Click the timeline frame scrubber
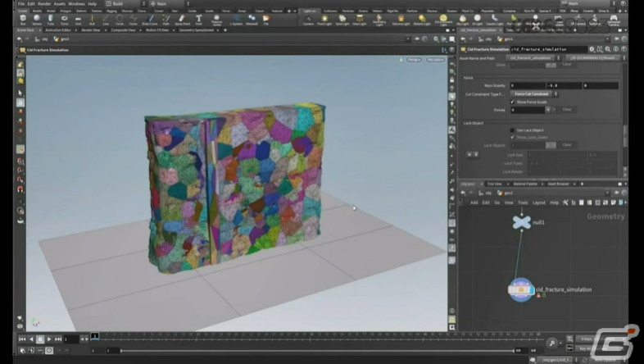This screenshot has height=364, width=644. pos(94,336)
